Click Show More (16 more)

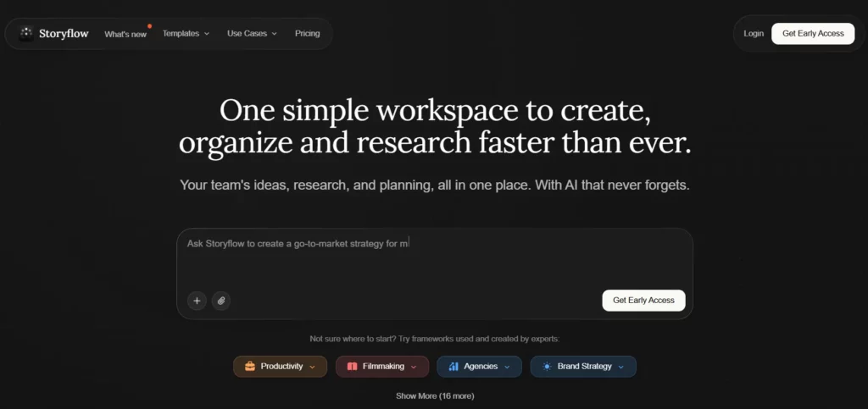click(435, 396)
